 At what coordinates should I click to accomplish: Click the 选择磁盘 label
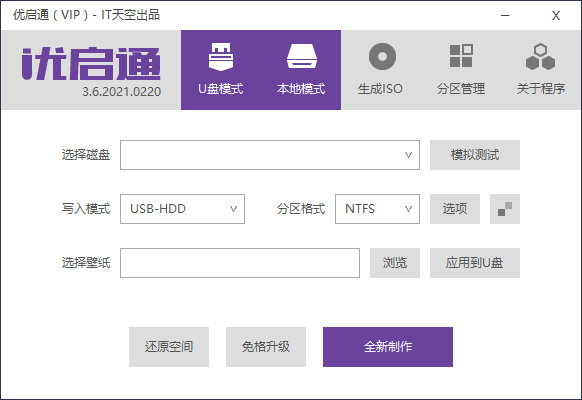point(86,155)
